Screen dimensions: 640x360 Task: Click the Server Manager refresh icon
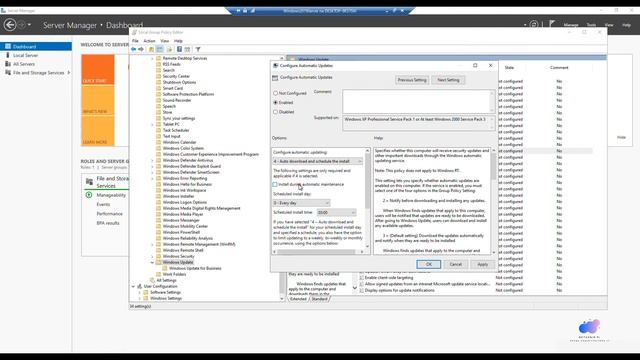[x=533, y=24]
